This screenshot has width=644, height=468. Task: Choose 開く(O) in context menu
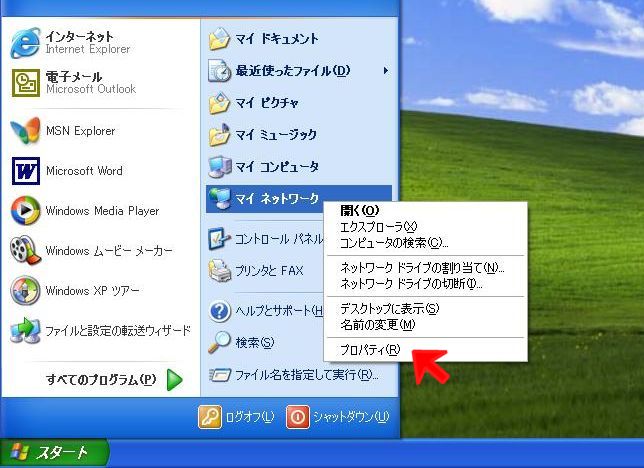tap(360, 210)
